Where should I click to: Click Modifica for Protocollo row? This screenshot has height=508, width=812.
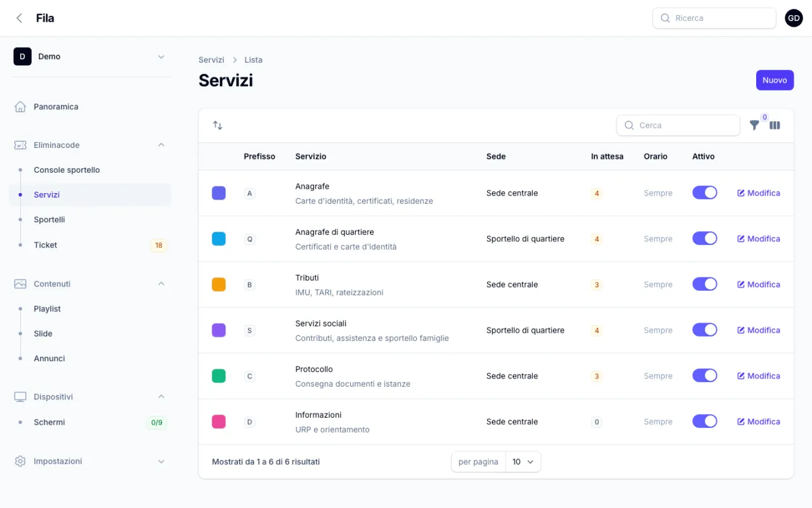[759, 376]
